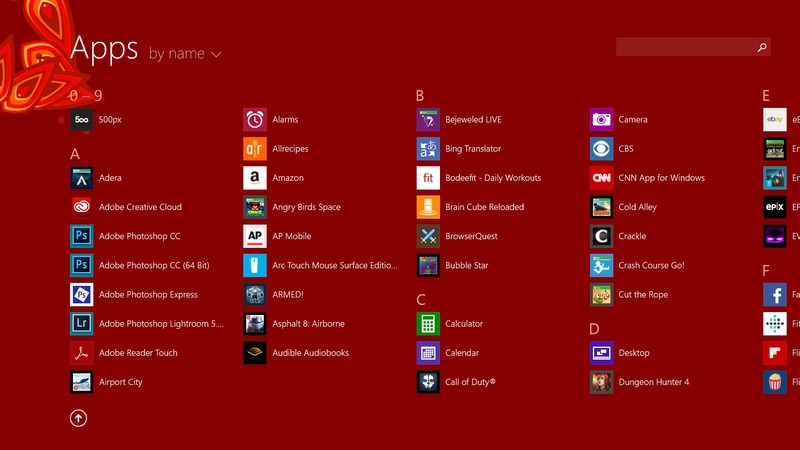Open CNN App for Windows icon
Viewport: 800px width, 450px height.
(602, 178)
